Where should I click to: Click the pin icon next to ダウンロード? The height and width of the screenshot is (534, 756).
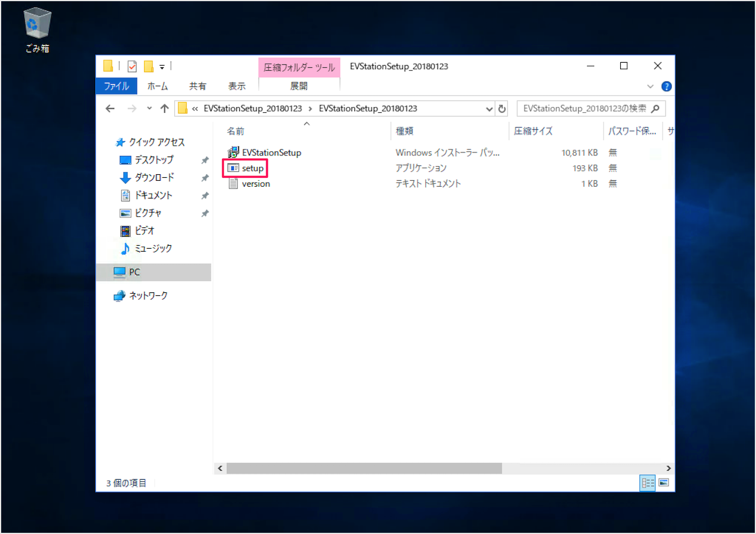[205, 178]
